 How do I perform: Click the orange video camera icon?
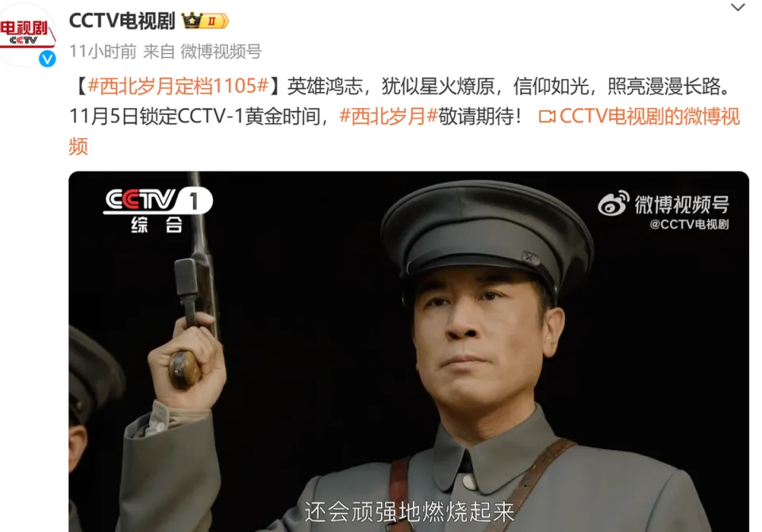(x=547, y=117)
